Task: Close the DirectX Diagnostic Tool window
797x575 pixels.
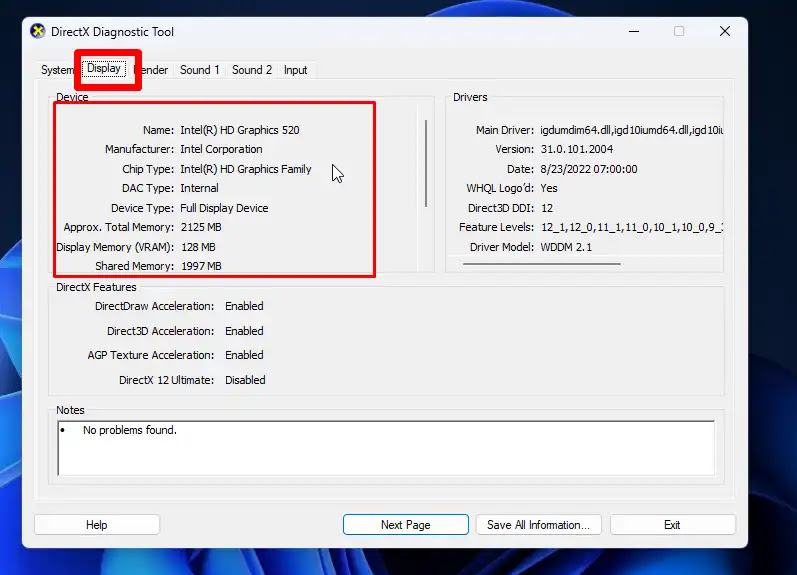Action: (x=725, y=32)
